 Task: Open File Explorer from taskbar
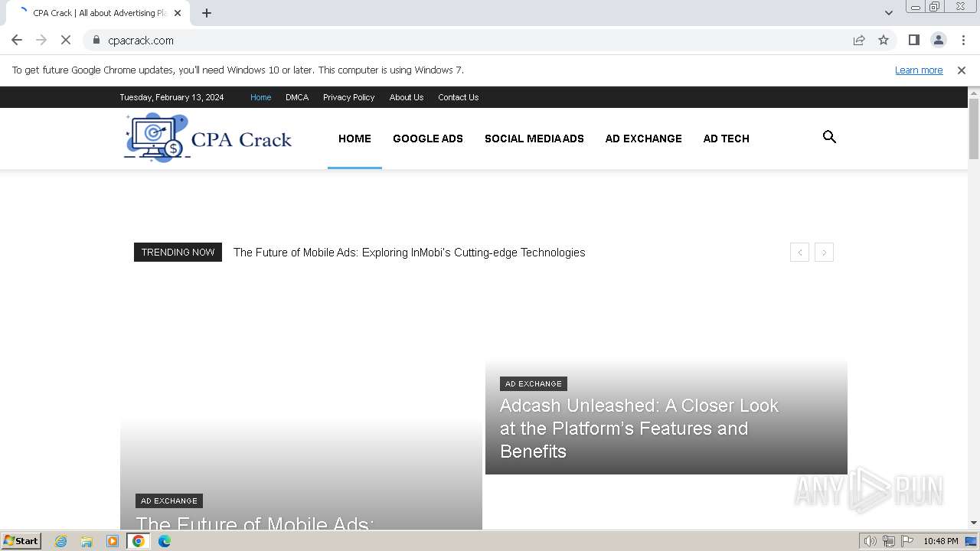(87, 541)
